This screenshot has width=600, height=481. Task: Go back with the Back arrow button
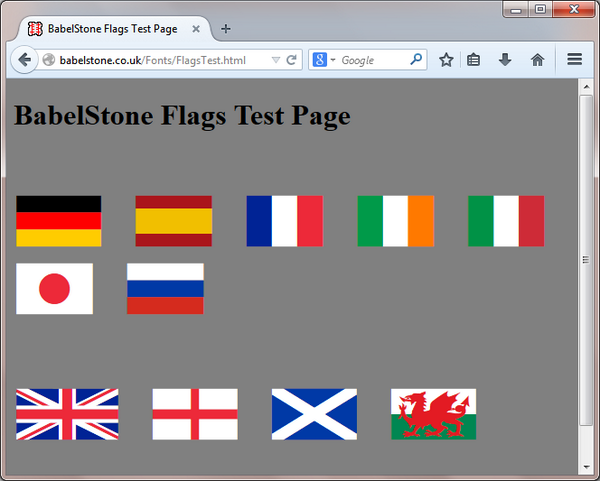click(24, 60)
